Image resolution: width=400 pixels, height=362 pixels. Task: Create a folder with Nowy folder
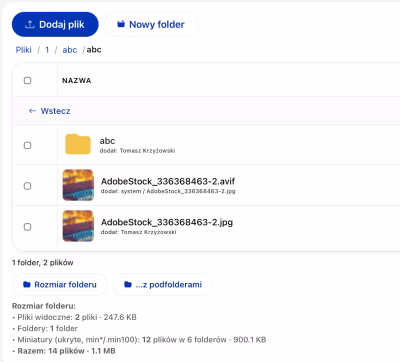point(151,24)
